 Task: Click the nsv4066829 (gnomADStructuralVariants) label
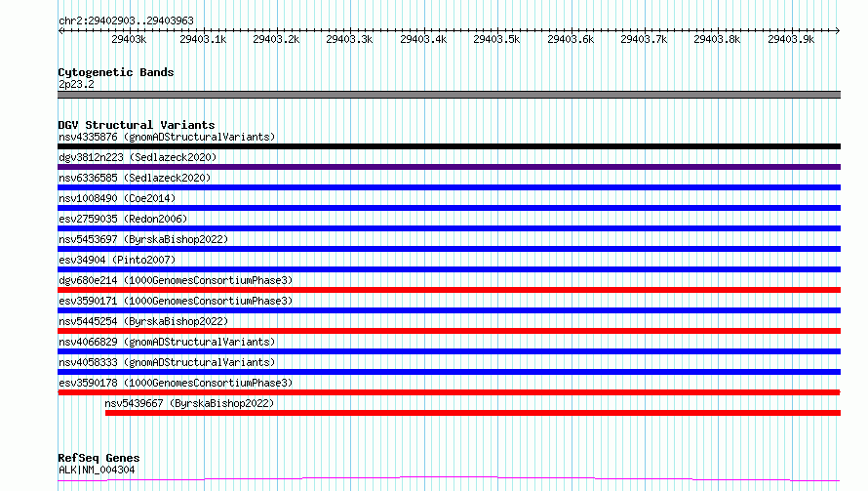pos(167,342)
